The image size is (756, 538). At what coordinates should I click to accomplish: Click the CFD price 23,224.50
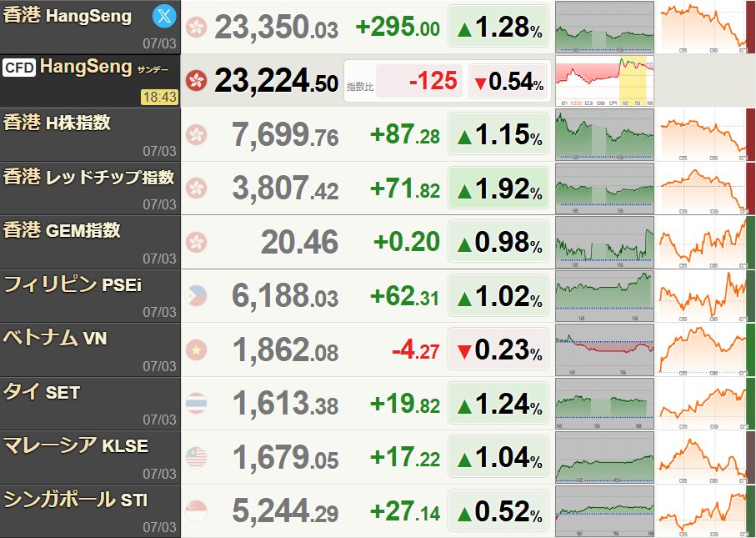tap(276, 81)
